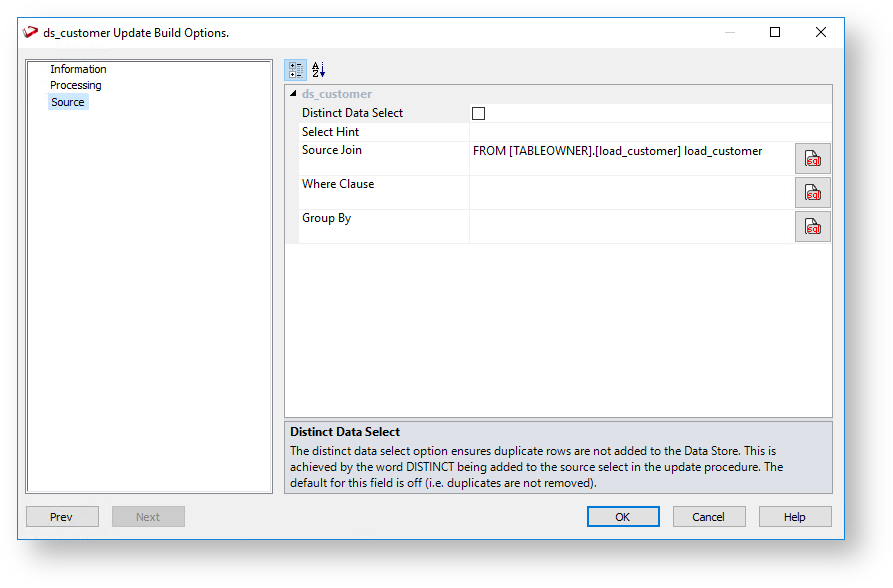Open SQL editor for Group By

(x=812, y=227)
